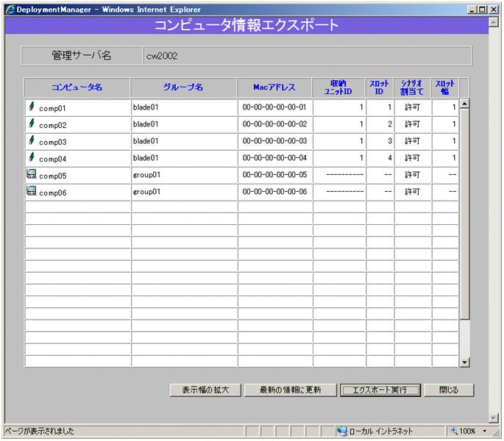
Task: Click the page scrollbar down arrow
Action: click(x=494, y=417)
